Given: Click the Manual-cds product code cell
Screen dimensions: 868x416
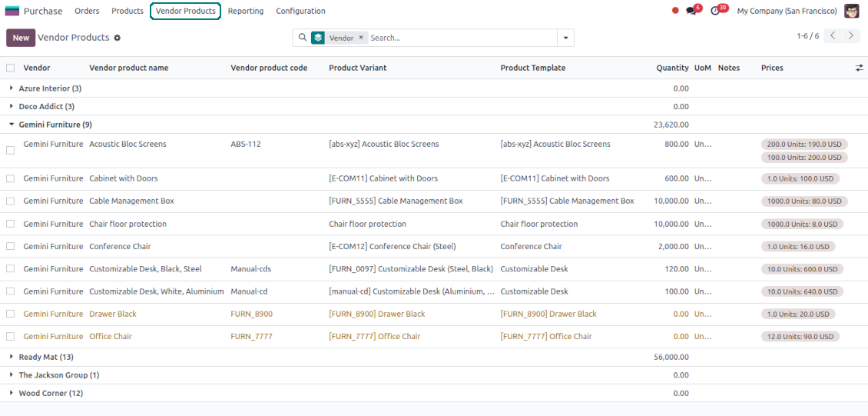Looking at the screenshot, I should pos(250,268).
